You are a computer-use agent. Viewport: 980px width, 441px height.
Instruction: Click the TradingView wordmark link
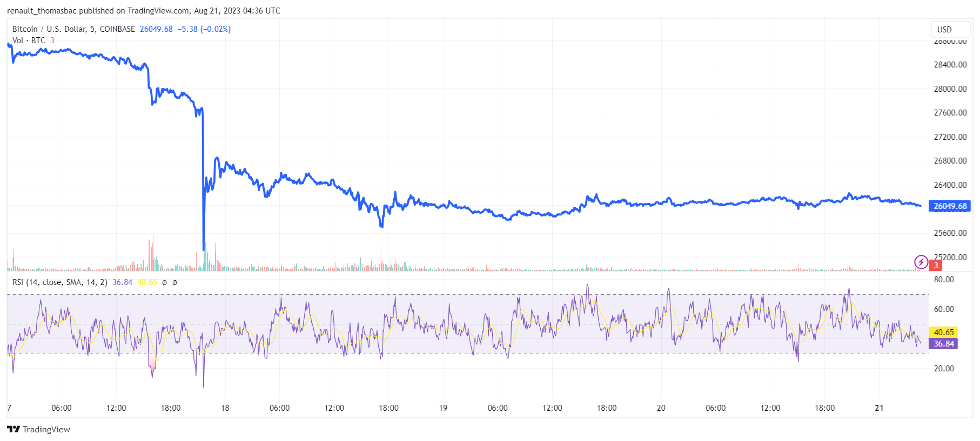46,429
